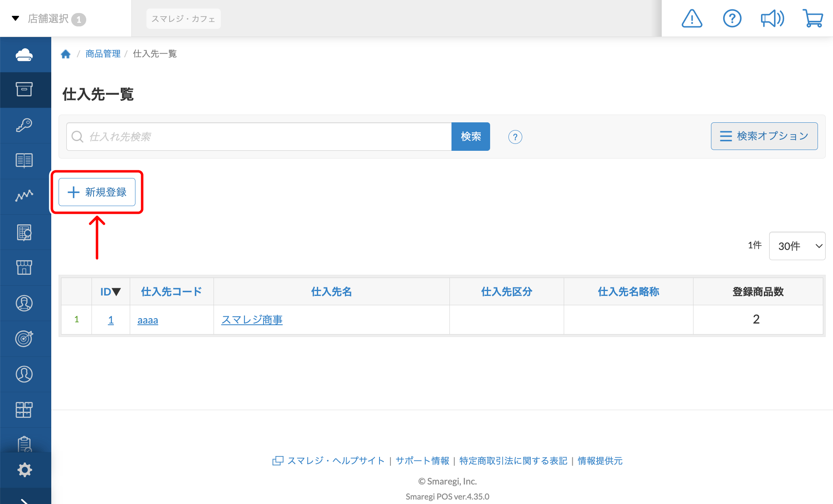Open the supplier スマレジ商事 link
Viewport: 833px width, 504px height.
click(x=252, y=319)
